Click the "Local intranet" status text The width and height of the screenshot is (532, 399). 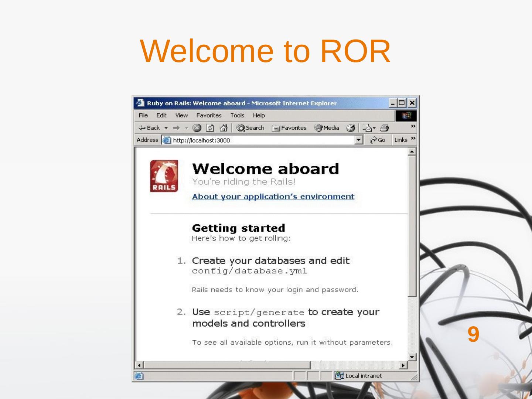click(x=364, y=376)
